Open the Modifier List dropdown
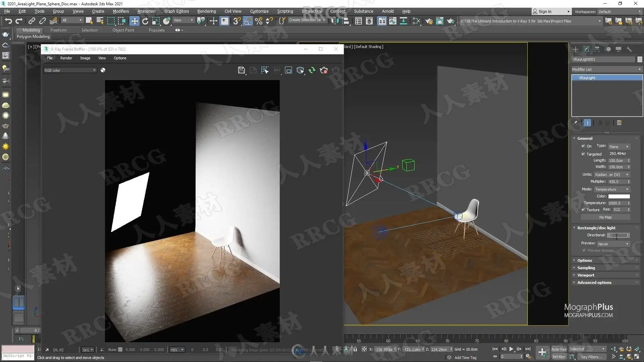644x362 pixels. (607, 69)
